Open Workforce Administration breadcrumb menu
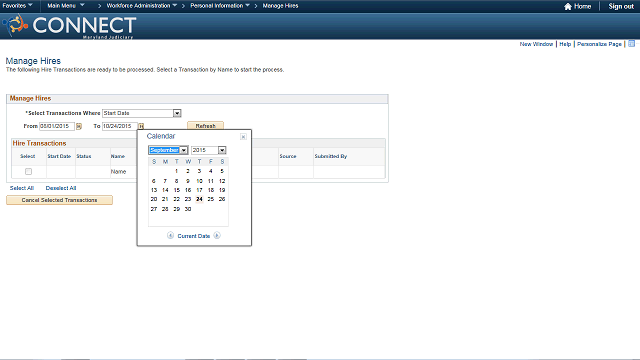The image size is (640, 360). coord(142,6)
